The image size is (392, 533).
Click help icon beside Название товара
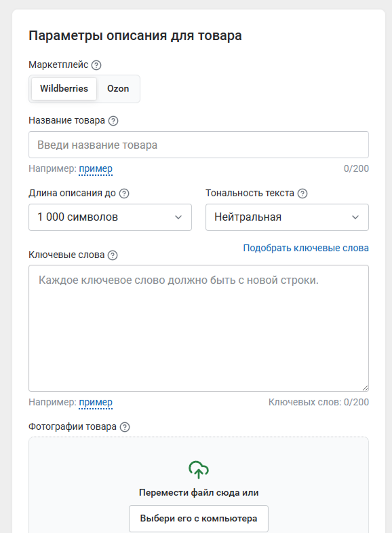pyautogui.click(x=113, y=121)
